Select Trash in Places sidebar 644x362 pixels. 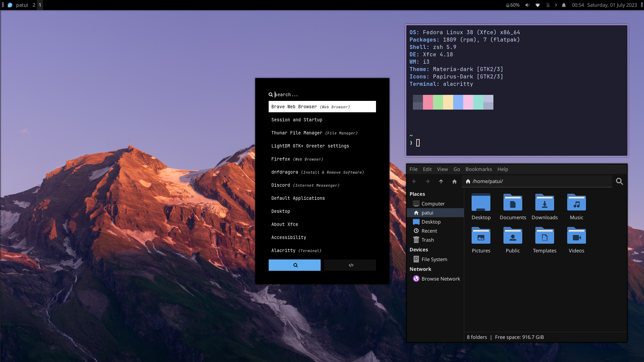pyautogui.click(x=427, y=240)
